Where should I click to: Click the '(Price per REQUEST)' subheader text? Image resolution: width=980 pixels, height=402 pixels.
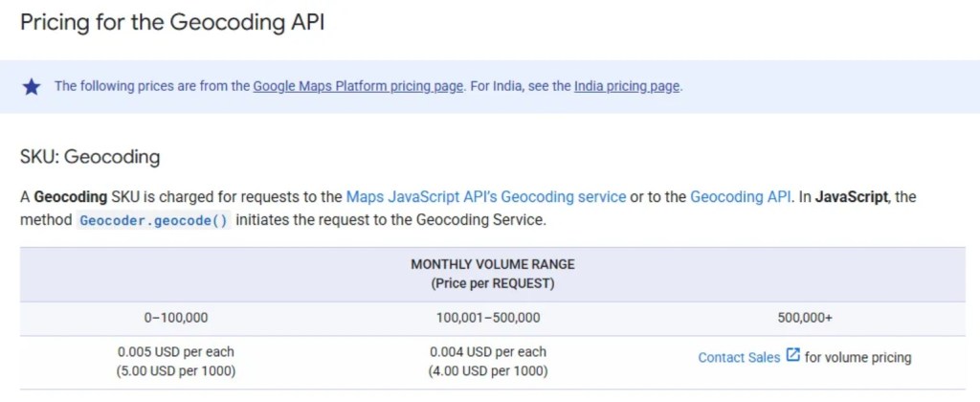[493, 283]
